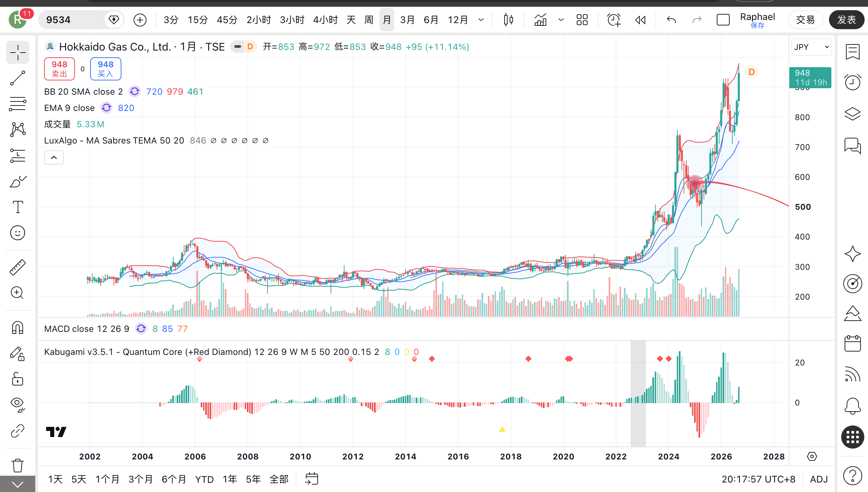This screenshot has height=492, width=868.
Task: Select the trend line drawing tool
Action: click(18, 78)
